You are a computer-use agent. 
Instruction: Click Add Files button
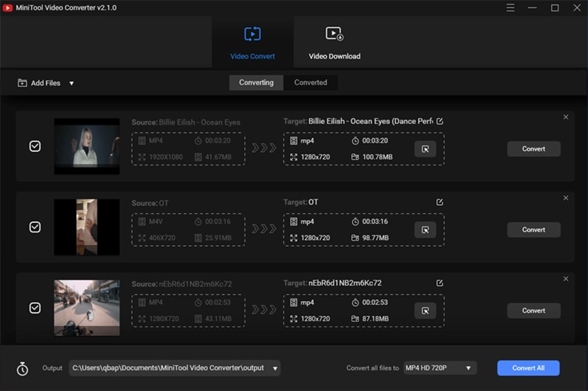39,83
